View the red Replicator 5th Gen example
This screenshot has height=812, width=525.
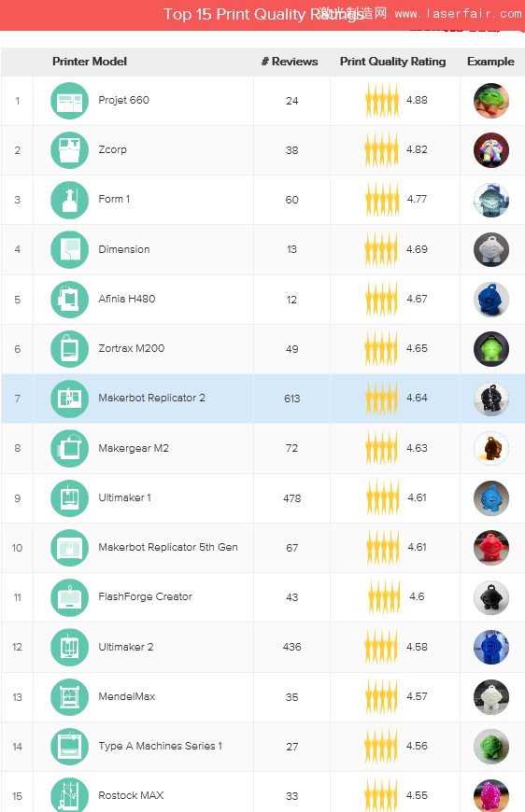coord(491,548)
